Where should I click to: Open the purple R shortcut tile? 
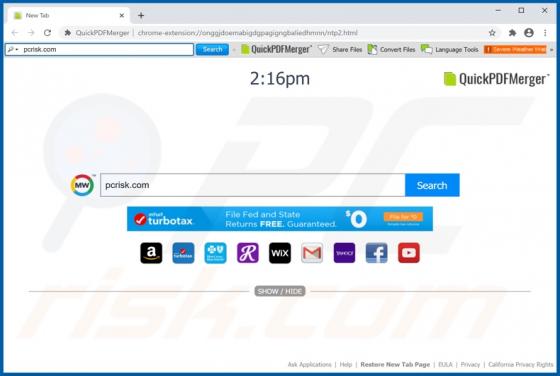[x=248, y=253]
